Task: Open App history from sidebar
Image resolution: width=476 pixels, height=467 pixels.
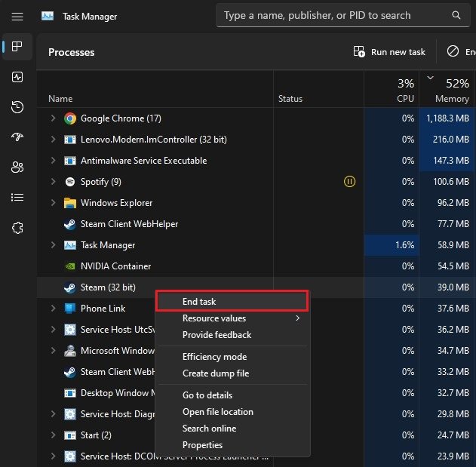Action: point(17,107)
